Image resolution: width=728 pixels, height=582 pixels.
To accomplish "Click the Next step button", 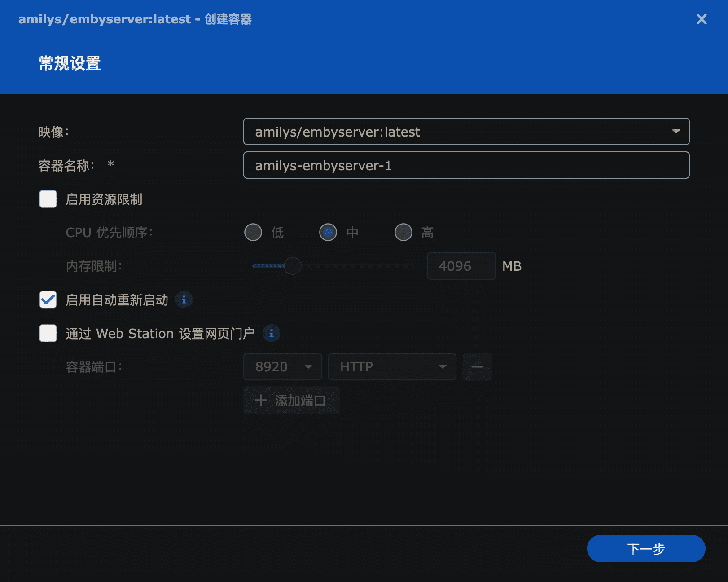I will pyautogui.click(x=646, y=548).
